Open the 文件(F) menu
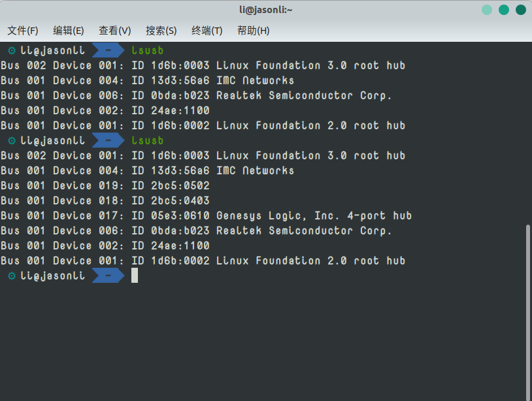This screenshot has height=401, width=532. (x=23, y=31)
